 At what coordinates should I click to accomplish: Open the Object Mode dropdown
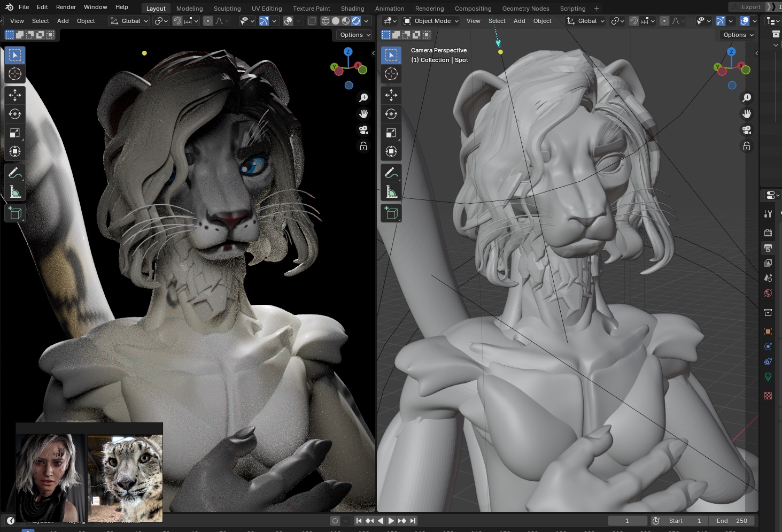coord(432,21)
